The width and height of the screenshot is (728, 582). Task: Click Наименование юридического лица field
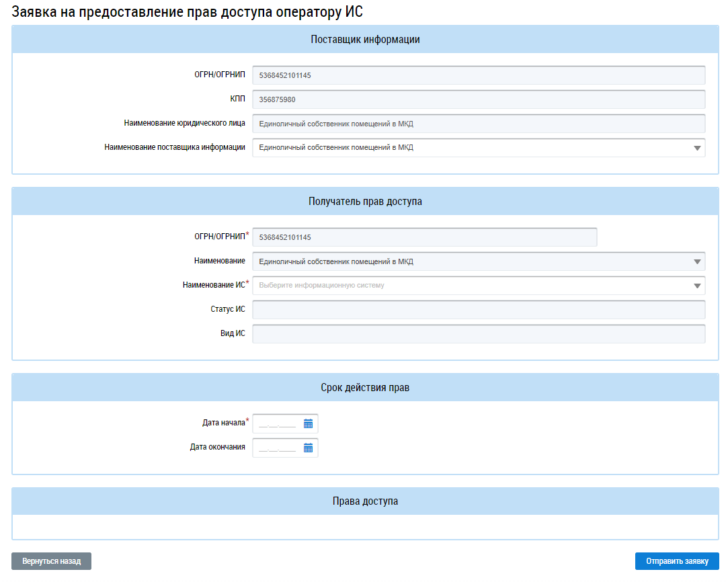coord(478,124)
